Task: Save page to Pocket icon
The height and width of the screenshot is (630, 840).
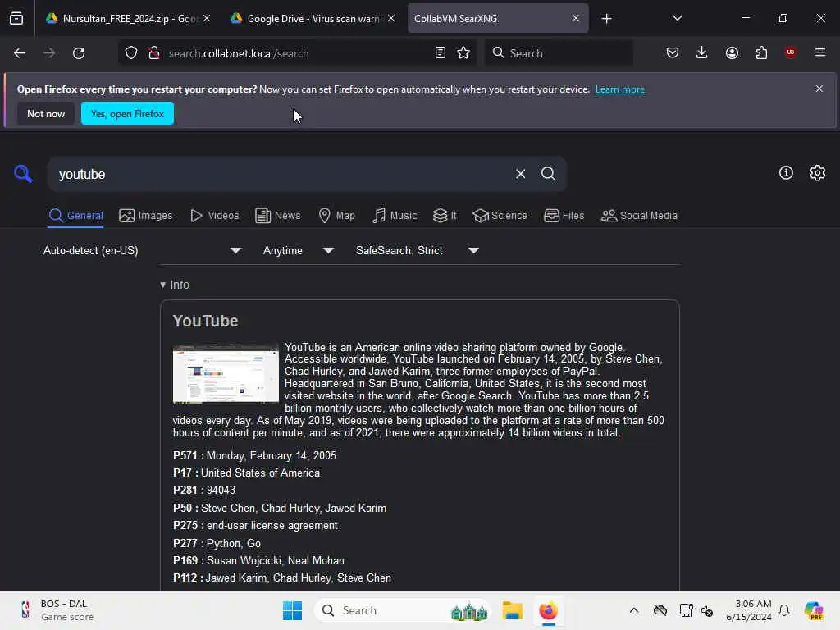Action: click(x=673, y=53)
